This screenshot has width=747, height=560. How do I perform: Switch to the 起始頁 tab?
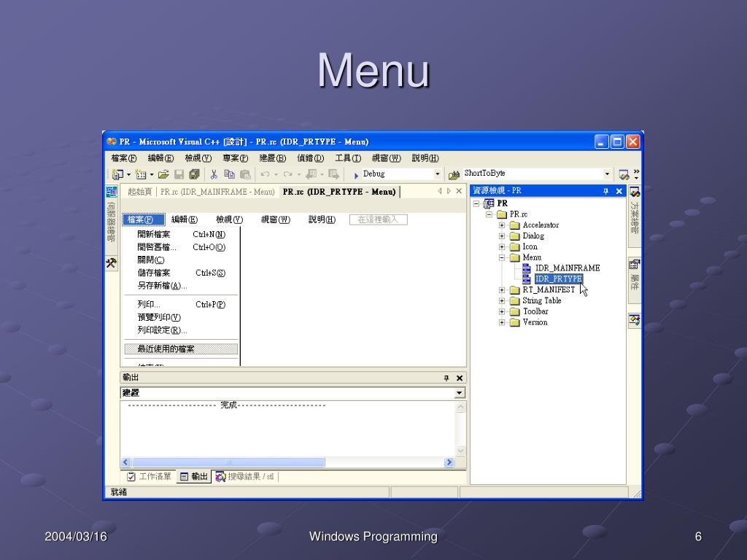point(139,192)
